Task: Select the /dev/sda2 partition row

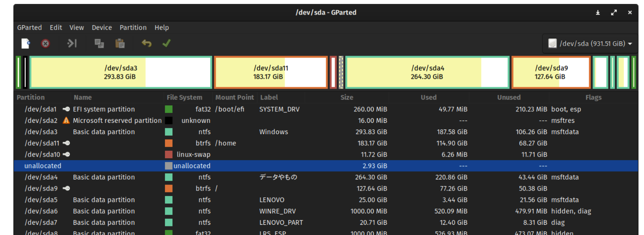Action: point(326,120)
